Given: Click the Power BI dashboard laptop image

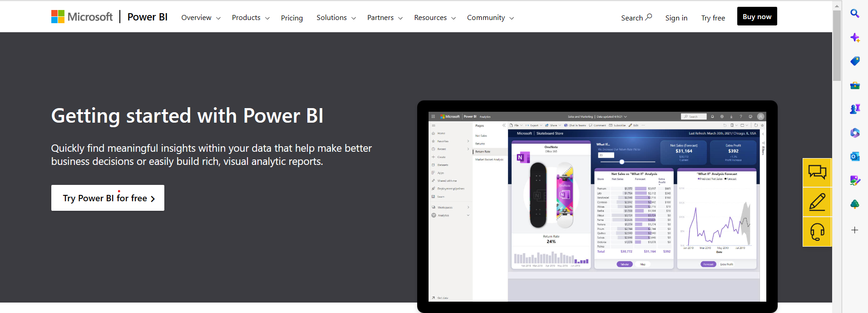Looking at the screenshot, I should [597, 206].
